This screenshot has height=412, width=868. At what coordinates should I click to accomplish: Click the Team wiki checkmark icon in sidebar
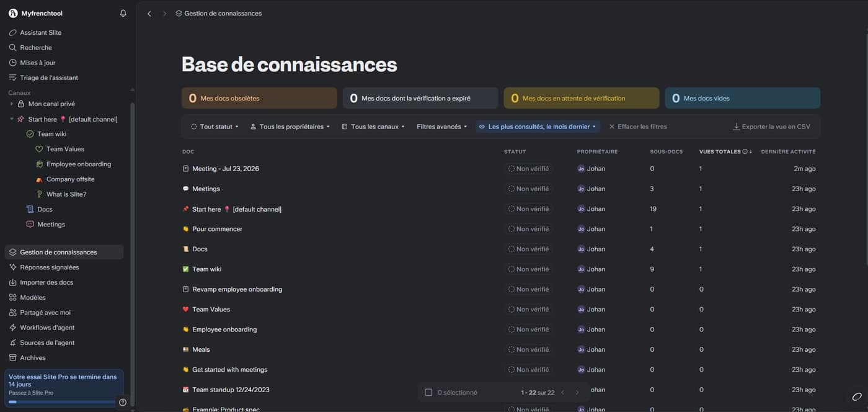pyautogui.click(x=30, y=134)
